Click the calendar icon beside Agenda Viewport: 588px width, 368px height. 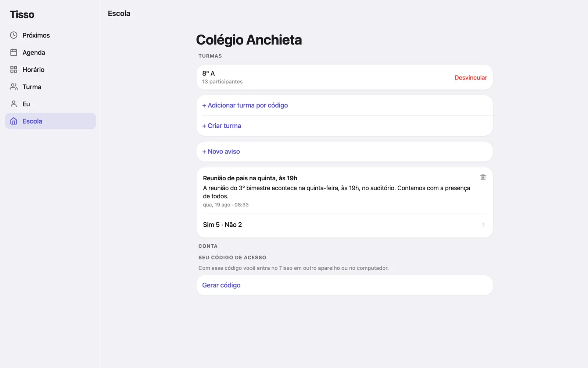click(14, 52)
